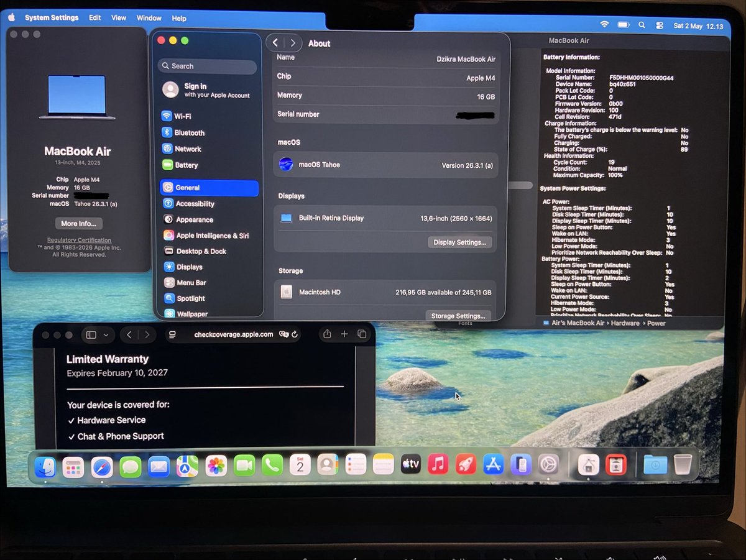746x560 pixels.
Task: Click More Info… in About This Mac
Action: pos(78,224)
